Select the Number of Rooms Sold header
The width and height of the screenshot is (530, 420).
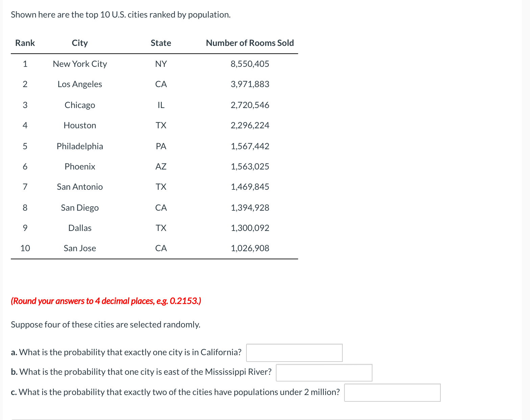click(x=250, y=43)
